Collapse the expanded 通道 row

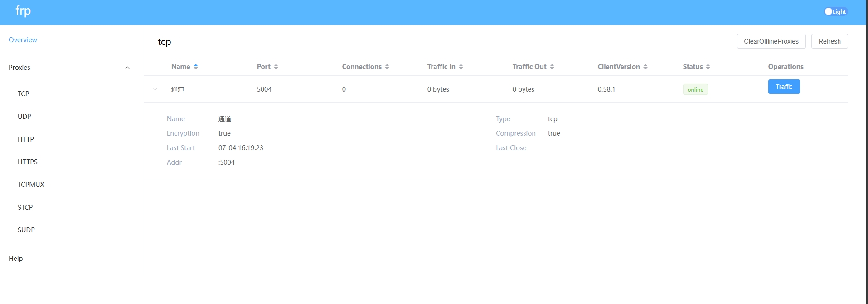(x=155, y=89)
